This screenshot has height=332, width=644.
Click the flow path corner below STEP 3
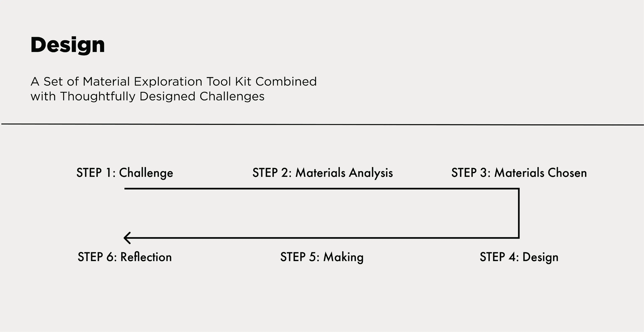[x=519, y=189]
